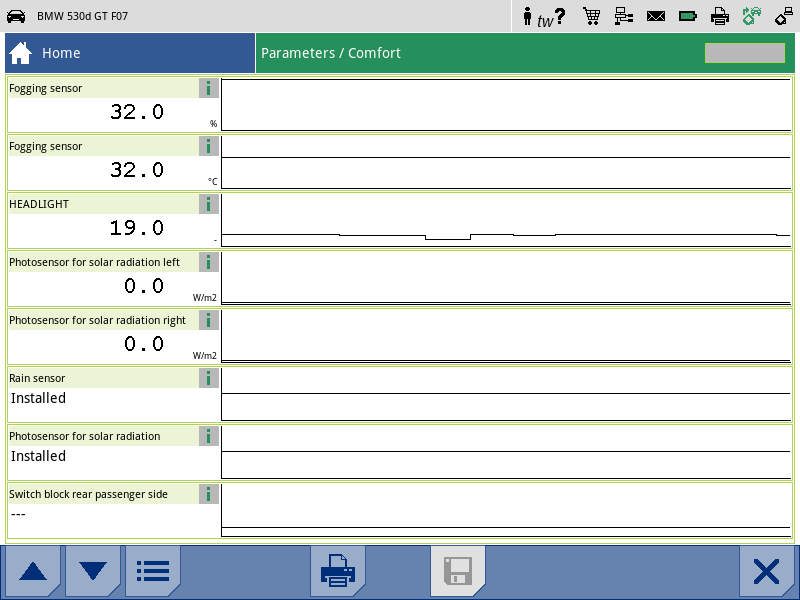Click the input field beside Parameters / Comfort
The height and width of the screenshot is (600, 800).
click(744, 52)
